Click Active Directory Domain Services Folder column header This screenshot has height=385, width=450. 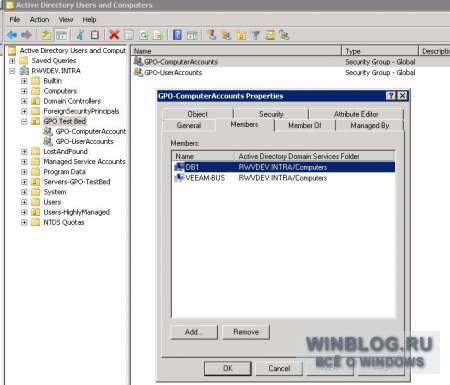315,156
